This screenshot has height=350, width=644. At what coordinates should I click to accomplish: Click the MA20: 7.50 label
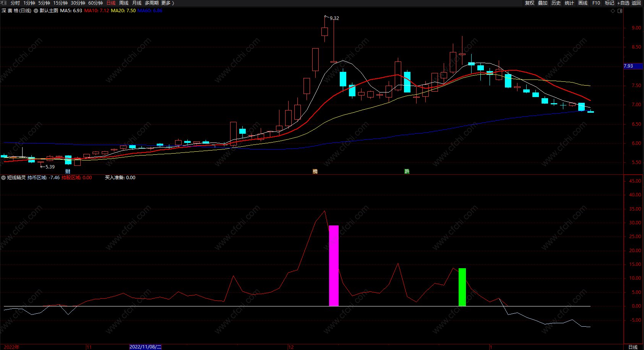coord(123,11)
